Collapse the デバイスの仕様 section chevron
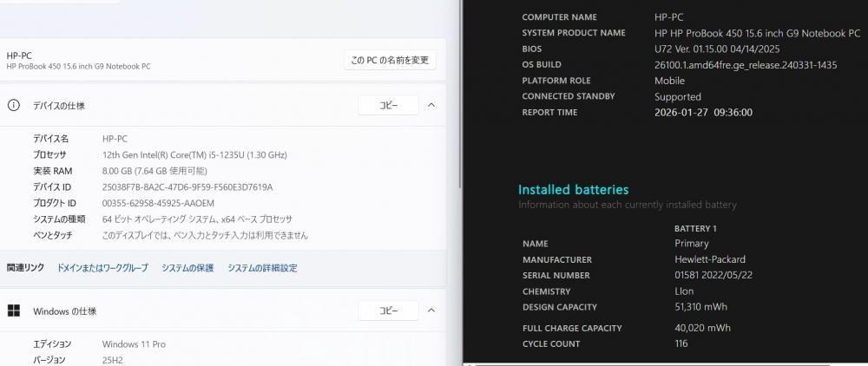 (x=431, y=105)
